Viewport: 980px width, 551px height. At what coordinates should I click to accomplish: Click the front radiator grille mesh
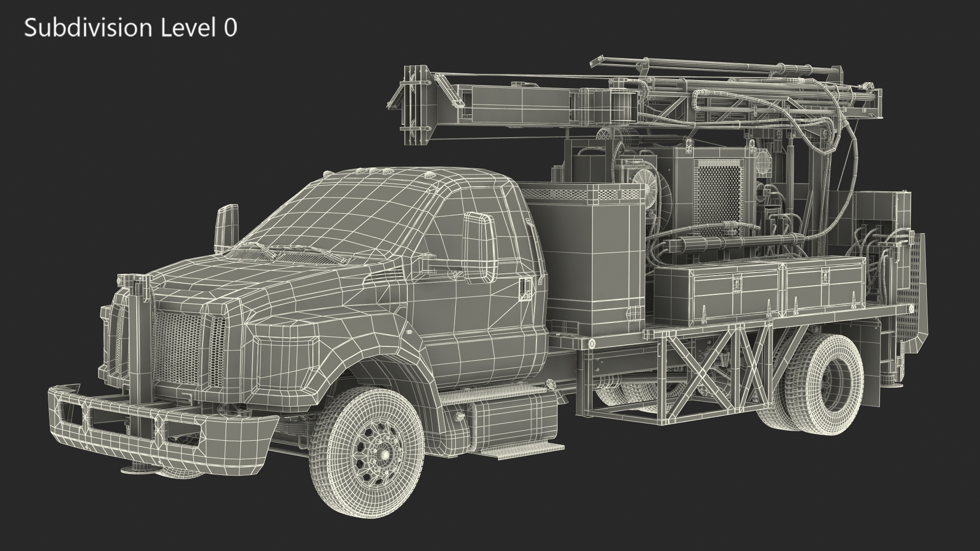click(x=179, y=348)
